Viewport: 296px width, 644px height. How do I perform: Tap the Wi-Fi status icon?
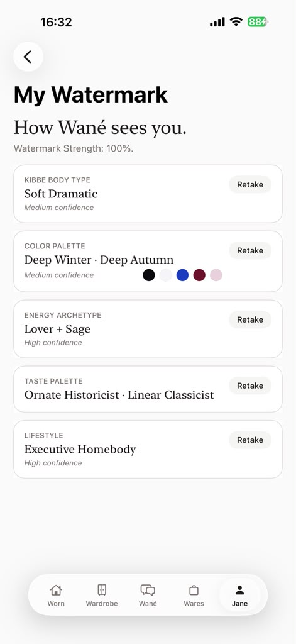click(x=236, y=21)
